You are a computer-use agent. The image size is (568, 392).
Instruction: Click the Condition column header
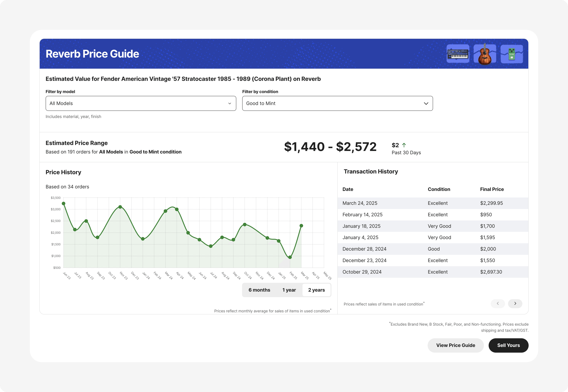(x=439, y=189)
